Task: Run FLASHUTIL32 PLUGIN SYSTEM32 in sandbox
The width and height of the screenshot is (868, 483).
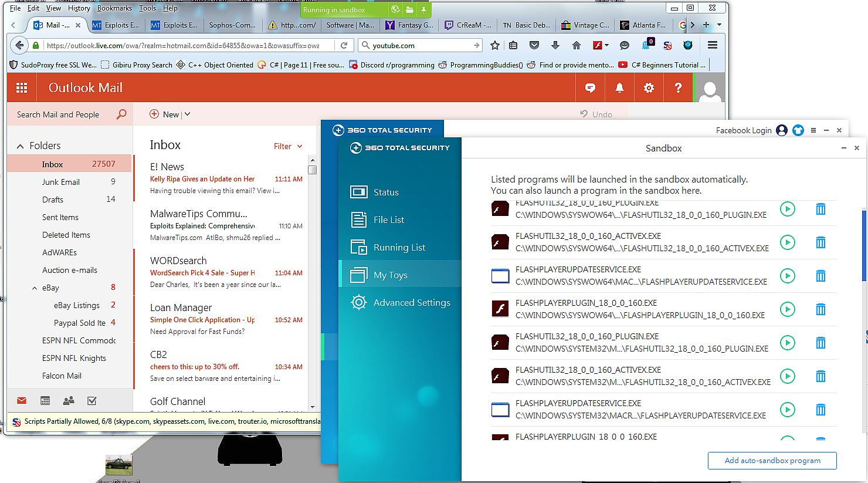Action: tap(788, 343)
